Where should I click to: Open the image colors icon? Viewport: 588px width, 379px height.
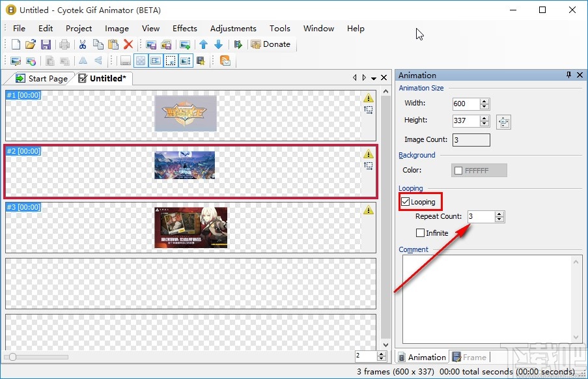[x=31, y=61]
